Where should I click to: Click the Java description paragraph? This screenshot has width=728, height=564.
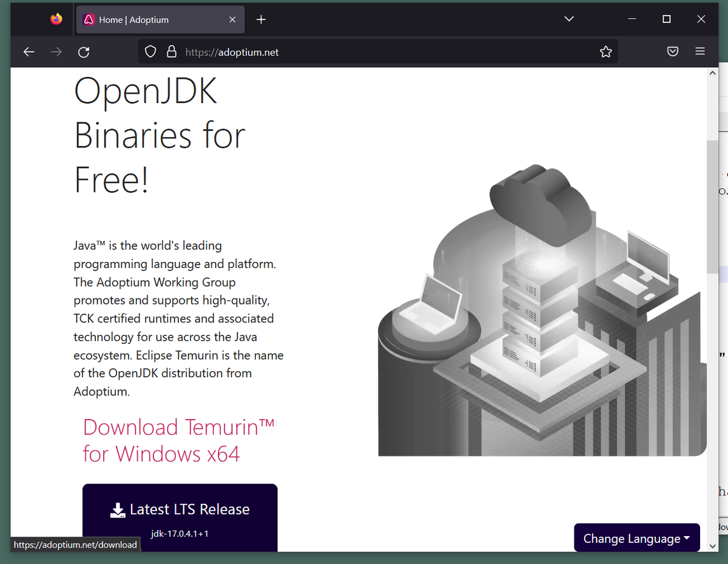[x=179, y=318]
